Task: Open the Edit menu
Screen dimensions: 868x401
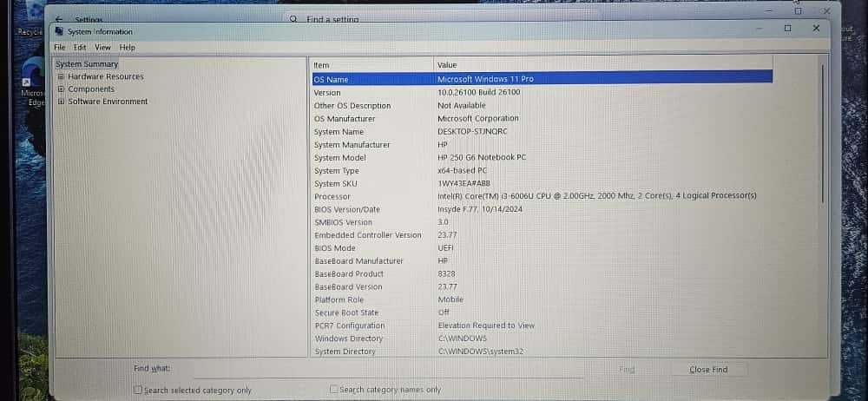Action: (x=80, y=48)
